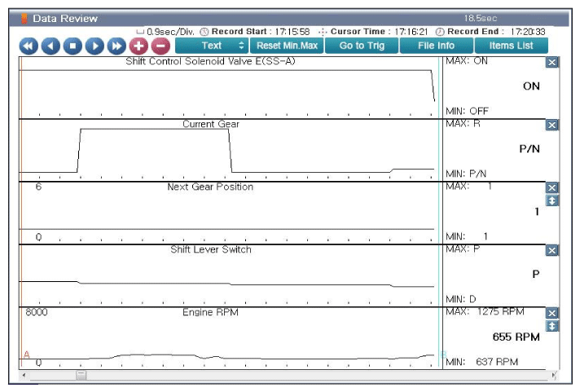Close the Next Gear Position graph row
Screen dimensions: 580x392
[551, 187]
